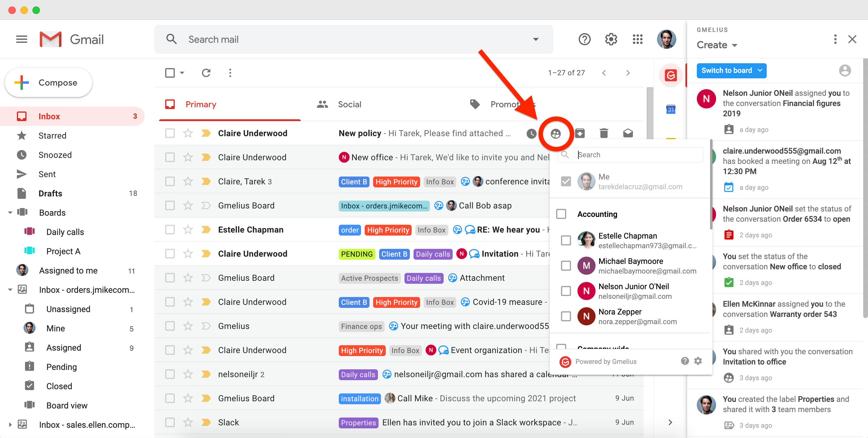Open the Gmelius Create dropdown
This screenshot has width=868, height=438.
[x=717, y=45]
